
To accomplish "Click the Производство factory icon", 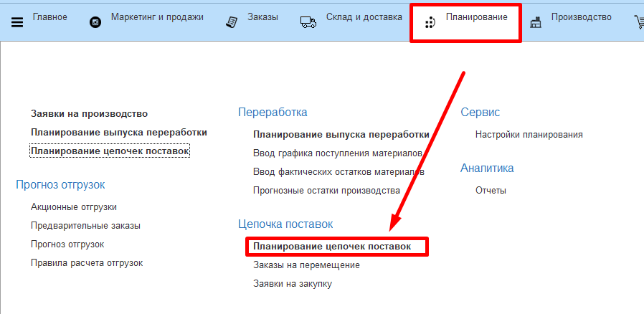I will [536, 22].
